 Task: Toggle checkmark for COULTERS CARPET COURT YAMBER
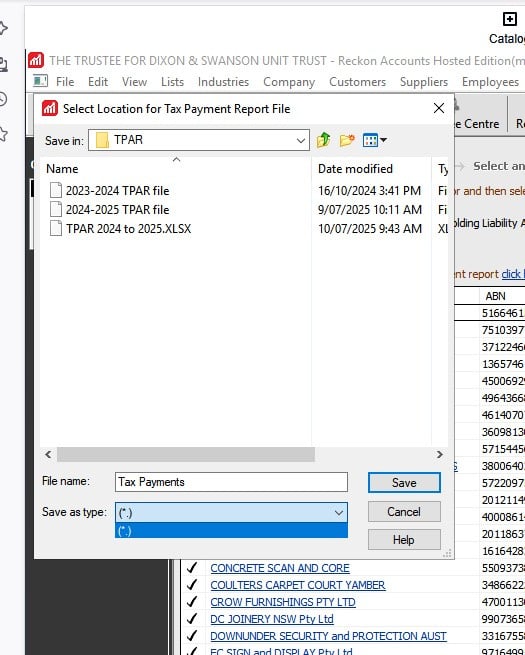[192, 584]
